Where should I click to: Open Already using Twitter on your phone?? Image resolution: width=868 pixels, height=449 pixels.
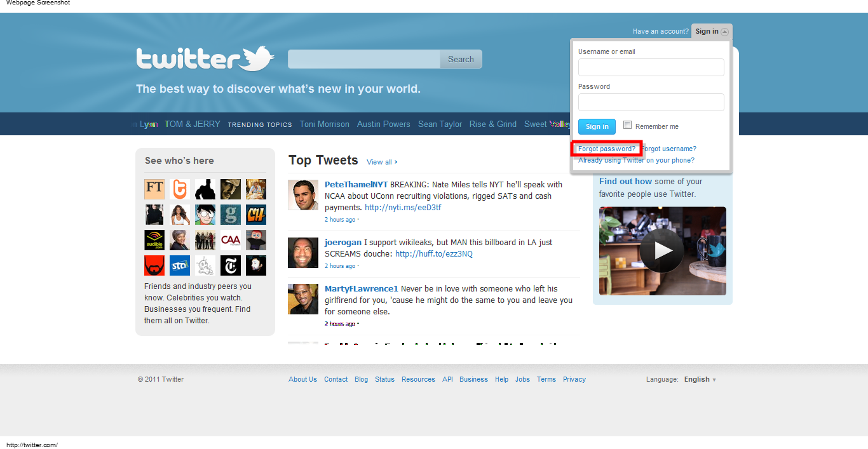coord(636,160)
